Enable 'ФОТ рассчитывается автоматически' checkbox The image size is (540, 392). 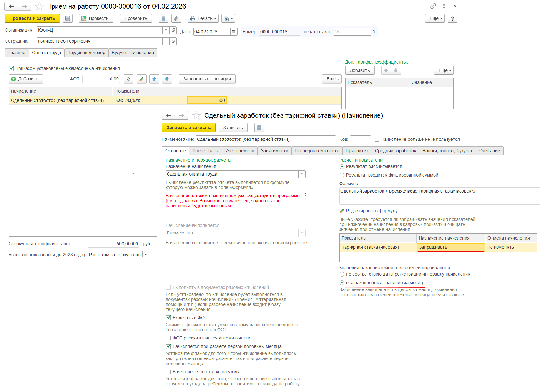pyautogui.click(x=168, y=338)
